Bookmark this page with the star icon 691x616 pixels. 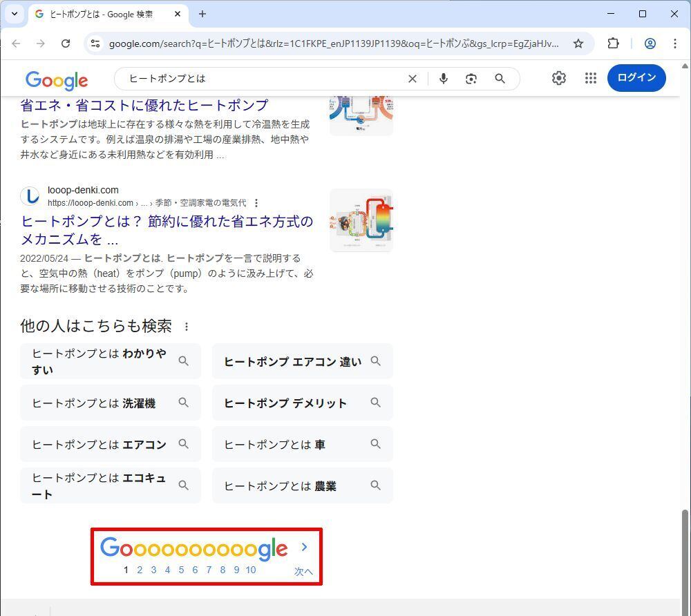point(578,44)
